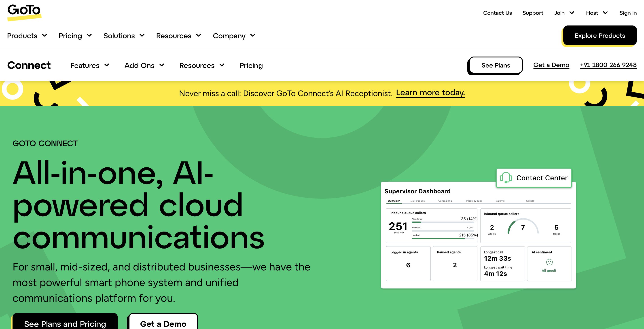
Task: Select the Callers dashboard tab
Action: (x=530, y=201)
